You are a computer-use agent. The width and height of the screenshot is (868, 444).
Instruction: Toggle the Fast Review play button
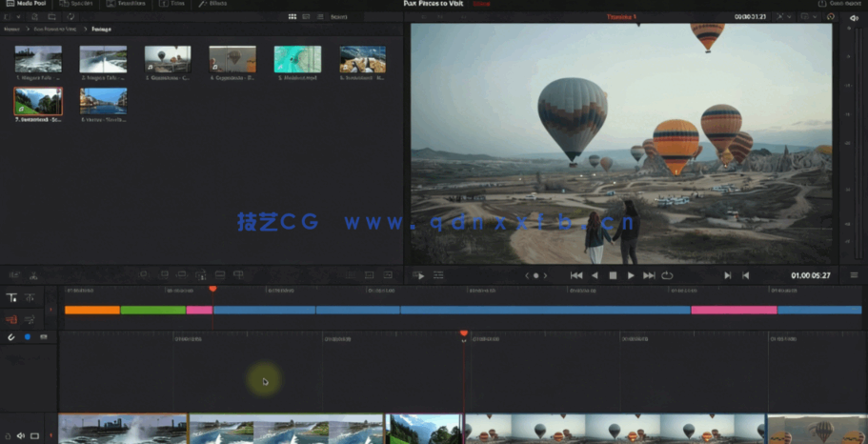coord(419,275)
